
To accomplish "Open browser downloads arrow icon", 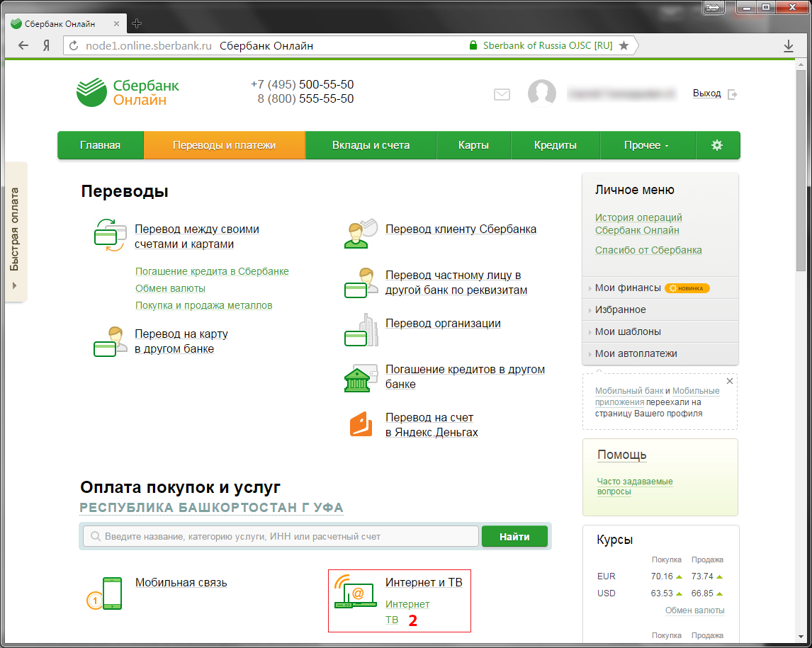I will [x=788, y=46].
